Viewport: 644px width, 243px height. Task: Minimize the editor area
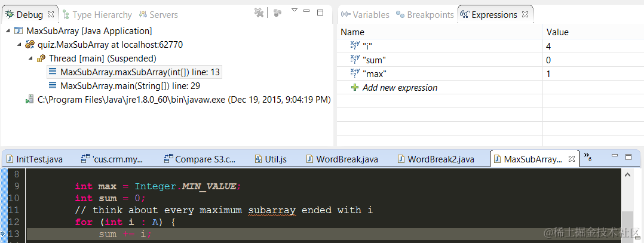tap(614, 156)
